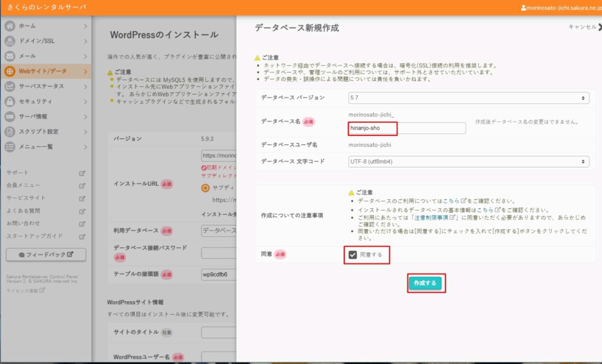Click the サポート link

point(17,173)
